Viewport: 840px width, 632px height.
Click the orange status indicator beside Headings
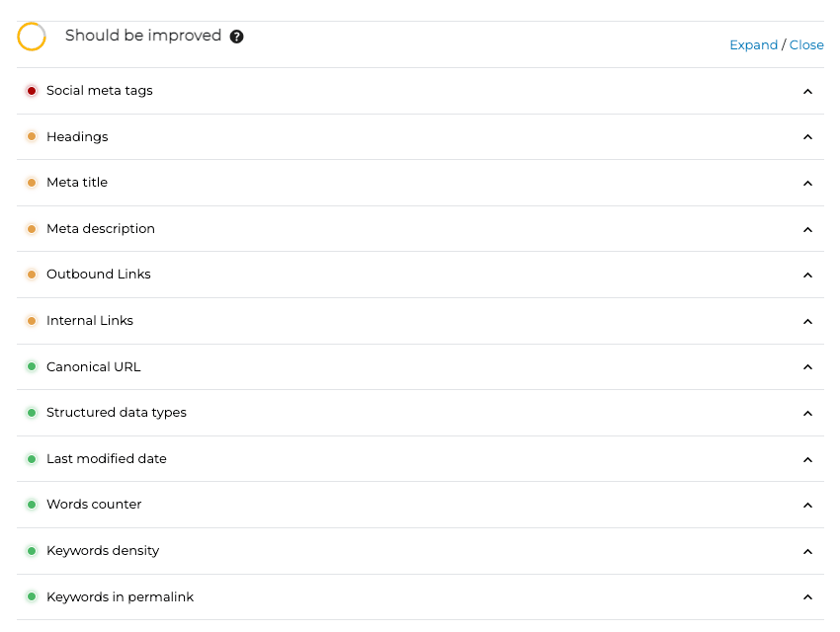(x=32, y=136)
